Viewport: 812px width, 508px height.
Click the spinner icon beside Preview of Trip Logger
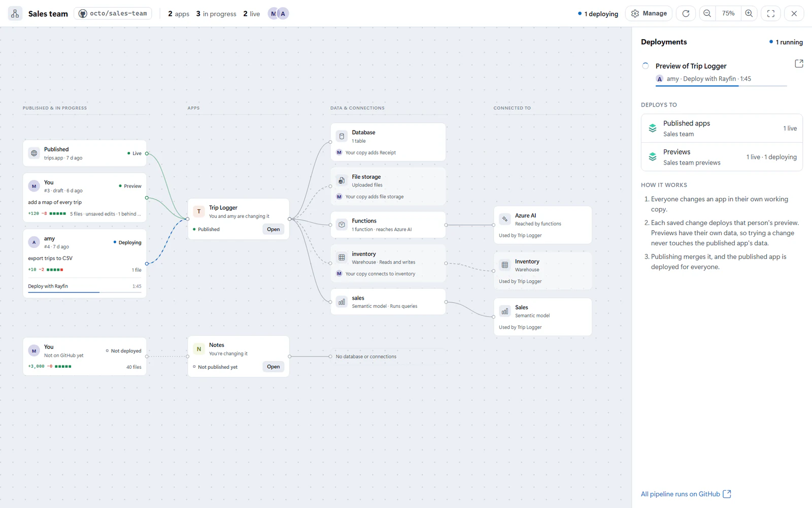click(646, 66)
